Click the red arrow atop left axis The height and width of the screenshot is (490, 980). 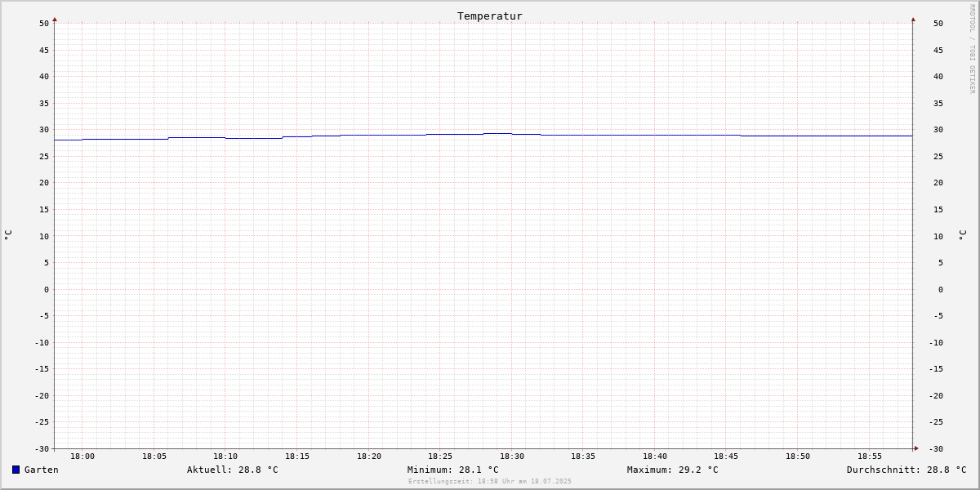[x=55, y=19]
